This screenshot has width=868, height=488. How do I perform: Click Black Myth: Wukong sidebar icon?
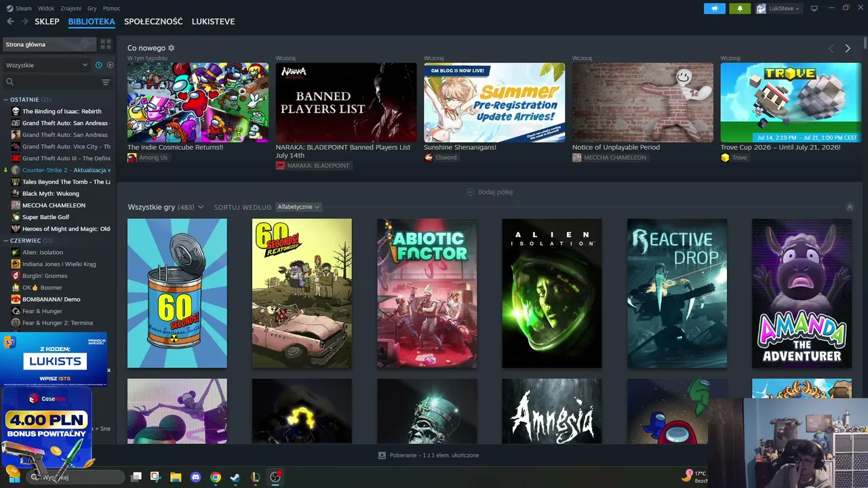(x=16, y=193)
